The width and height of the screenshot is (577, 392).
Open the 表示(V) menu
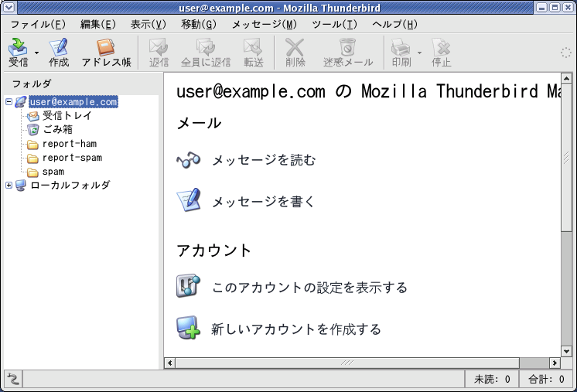pyautogui.click(x=149, y=24)
